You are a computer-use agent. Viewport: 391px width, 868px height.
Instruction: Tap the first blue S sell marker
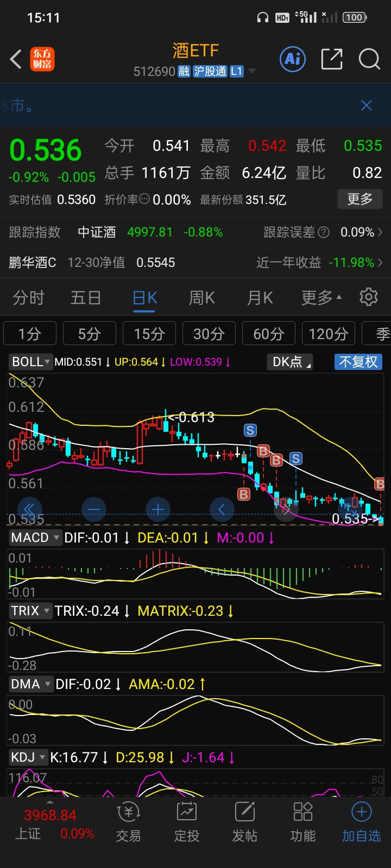[x=250, y=431]
